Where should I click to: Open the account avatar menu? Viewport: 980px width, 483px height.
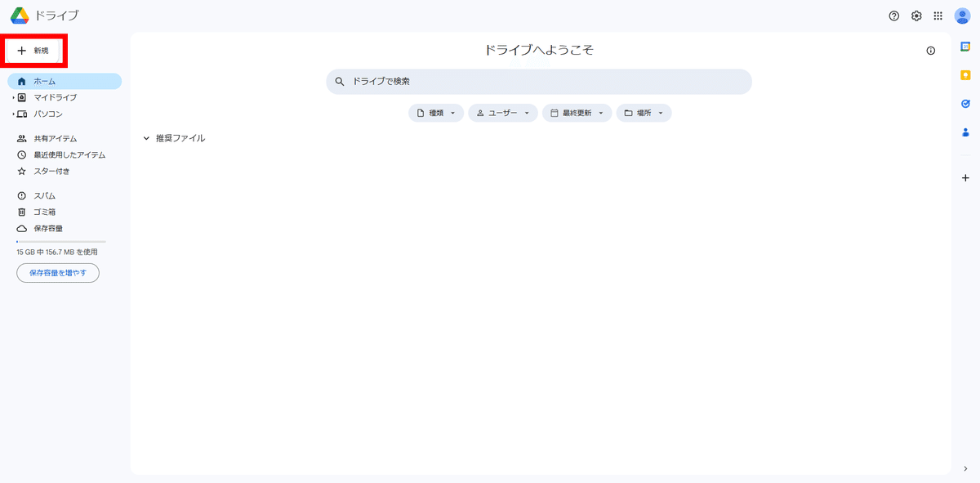962,16
